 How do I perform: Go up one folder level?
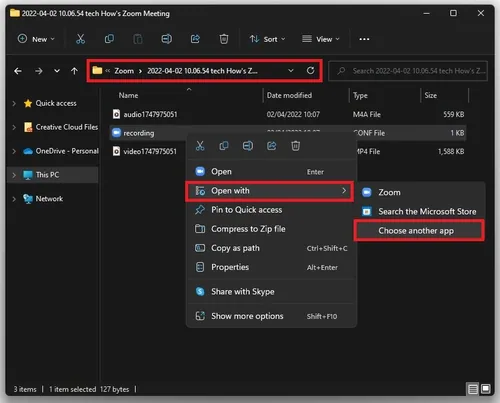74,71
